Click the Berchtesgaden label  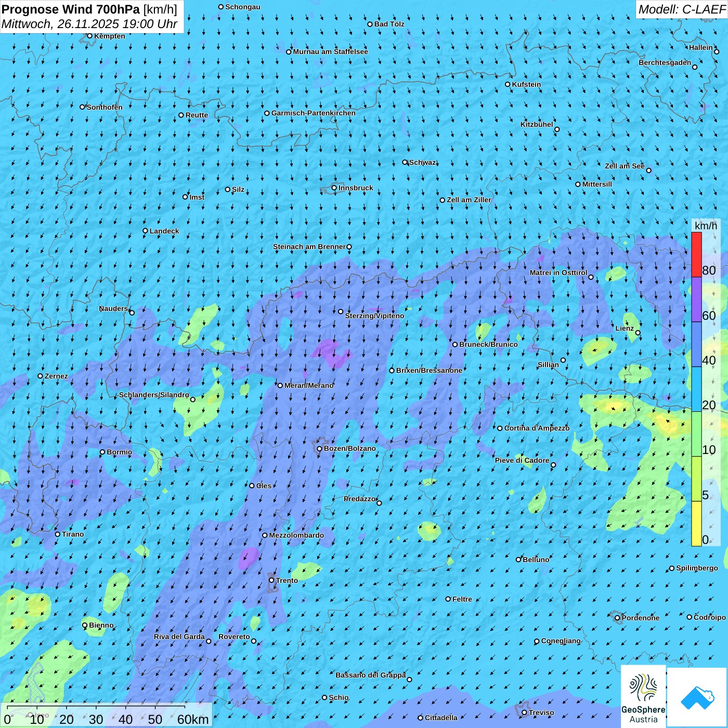point(665,62)
